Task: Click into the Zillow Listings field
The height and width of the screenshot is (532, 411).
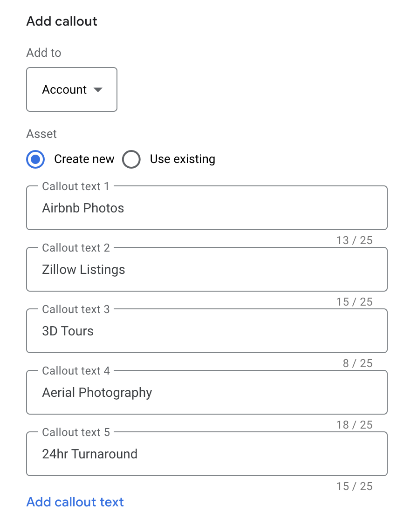Action: 206,270
